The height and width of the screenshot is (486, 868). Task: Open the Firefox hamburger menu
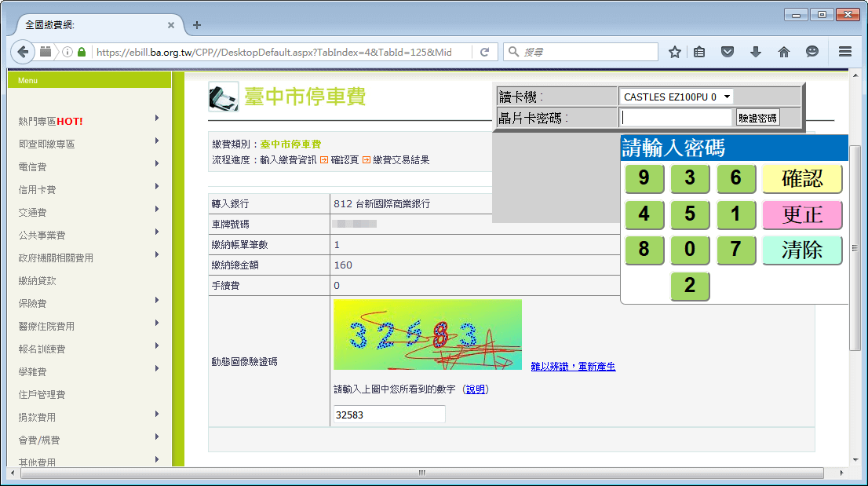844,52
